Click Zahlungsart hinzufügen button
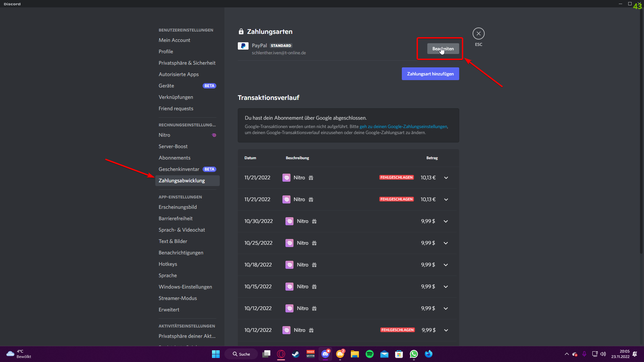Viewport: 644px width, 362px height. [430, 74]
